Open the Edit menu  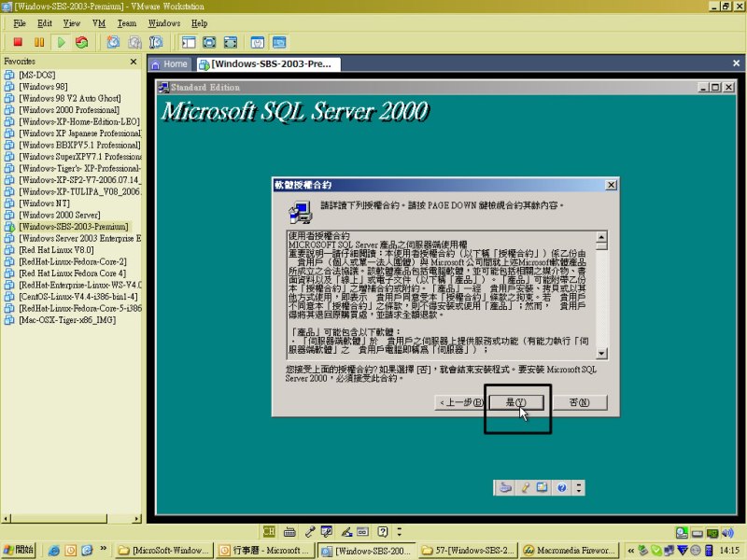coord(44,23)
